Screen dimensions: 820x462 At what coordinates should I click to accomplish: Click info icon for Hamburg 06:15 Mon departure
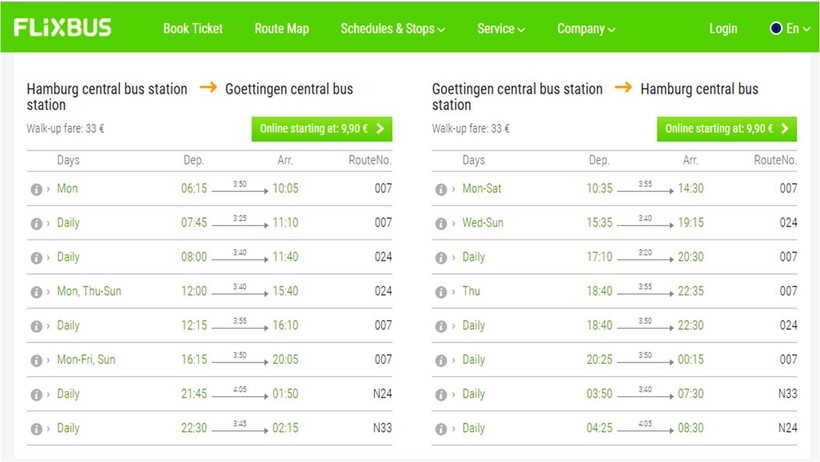[x=36, y=189]
